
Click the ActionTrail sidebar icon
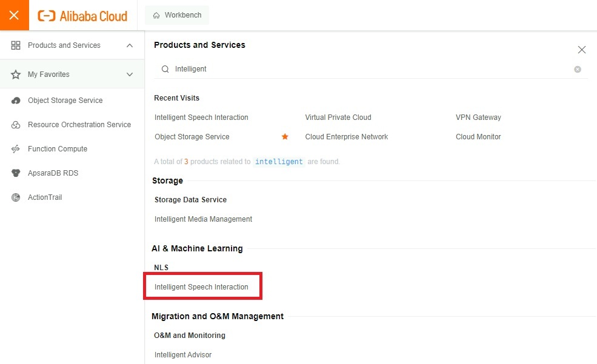coord(15,197)
